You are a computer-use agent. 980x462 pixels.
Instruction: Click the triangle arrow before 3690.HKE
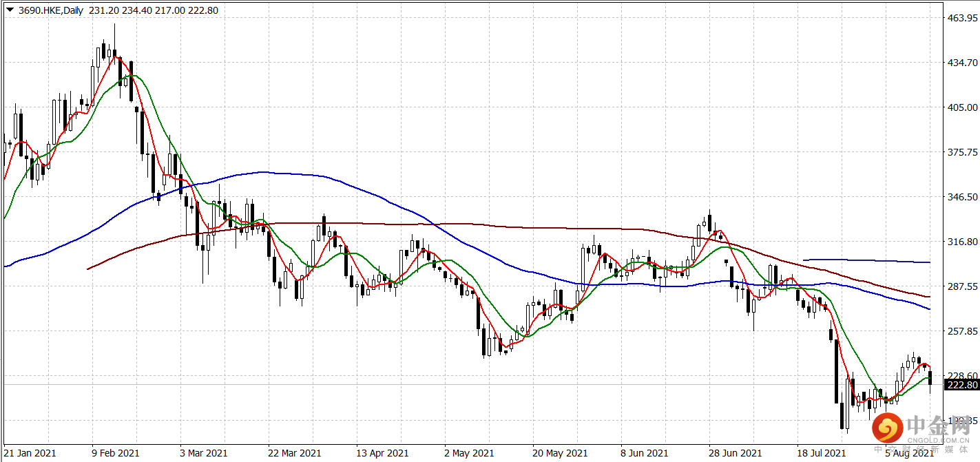coord(10,10)
